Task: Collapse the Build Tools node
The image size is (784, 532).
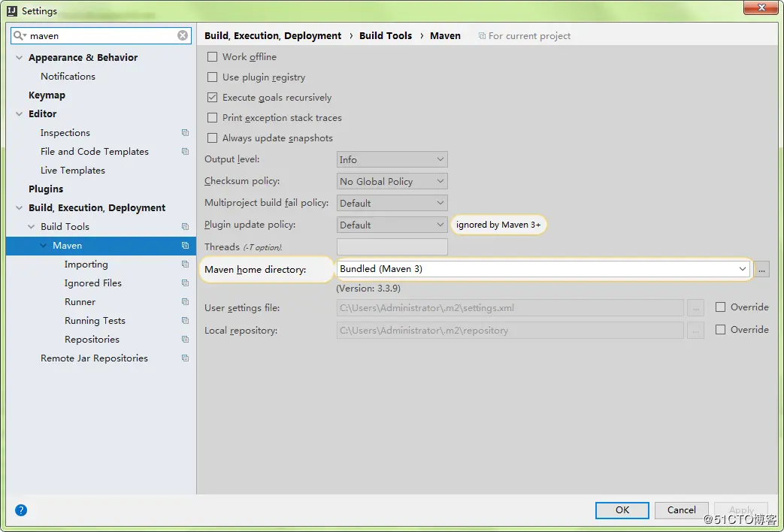Action: pyautogui.click(x=31, y=226)
